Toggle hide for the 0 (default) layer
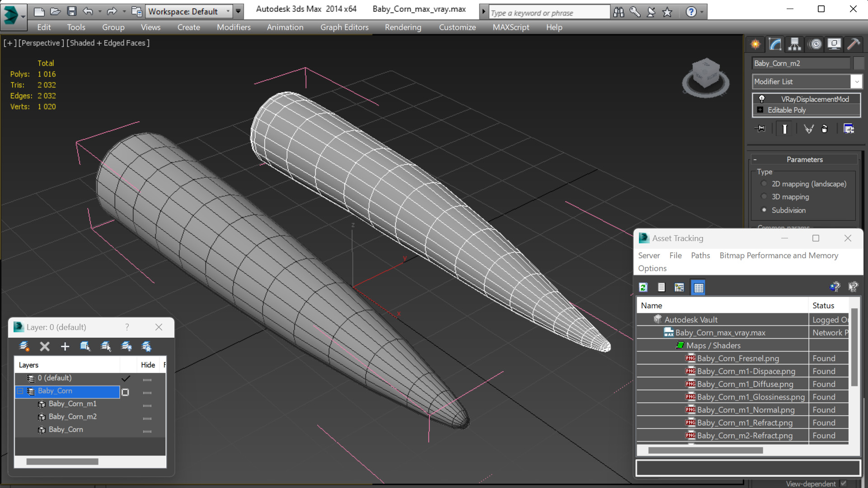This screenshot has width=868, height=488. 147,380
